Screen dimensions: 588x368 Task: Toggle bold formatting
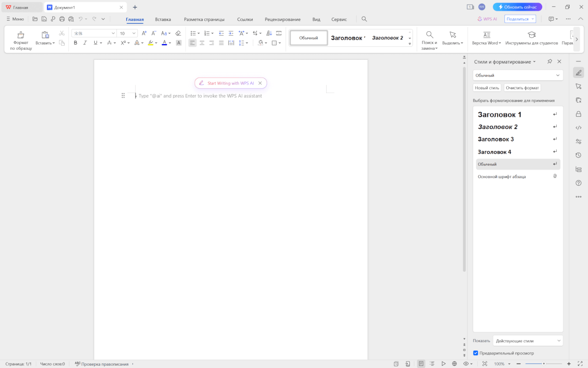[x=75, y=42]
